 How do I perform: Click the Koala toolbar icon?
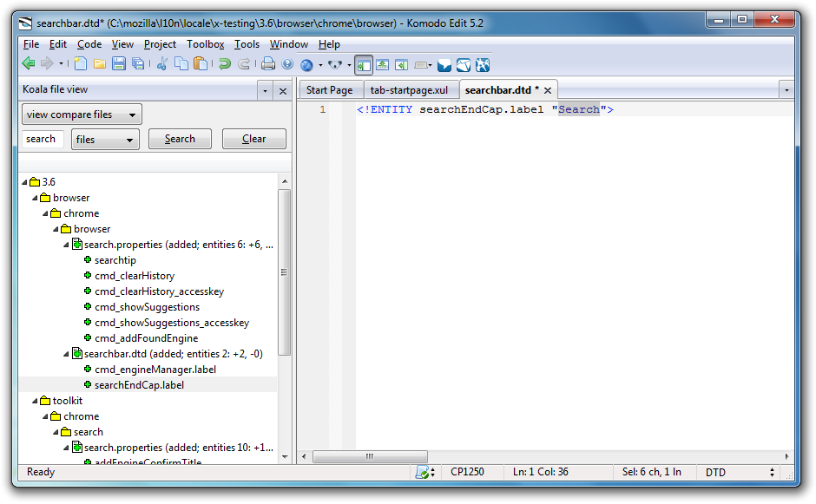pyautogui.click(x=335, y=64)
